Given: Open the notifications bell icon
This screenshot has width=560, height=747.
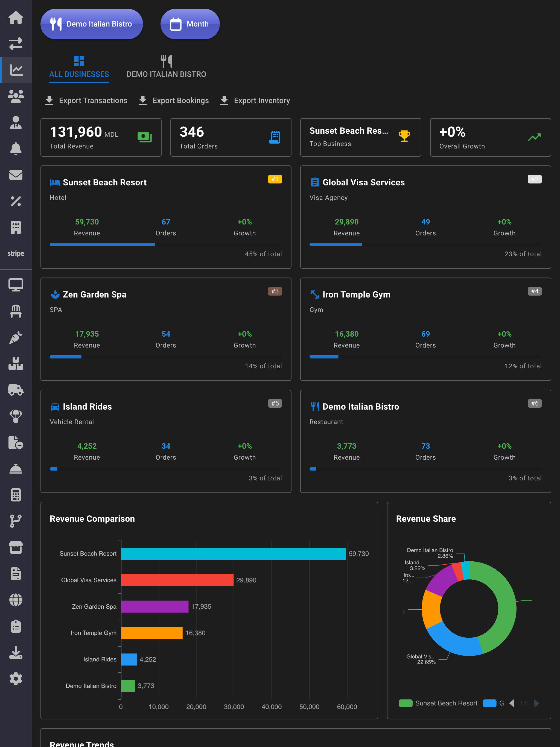Looking at the screenshot, I should 16,148.
